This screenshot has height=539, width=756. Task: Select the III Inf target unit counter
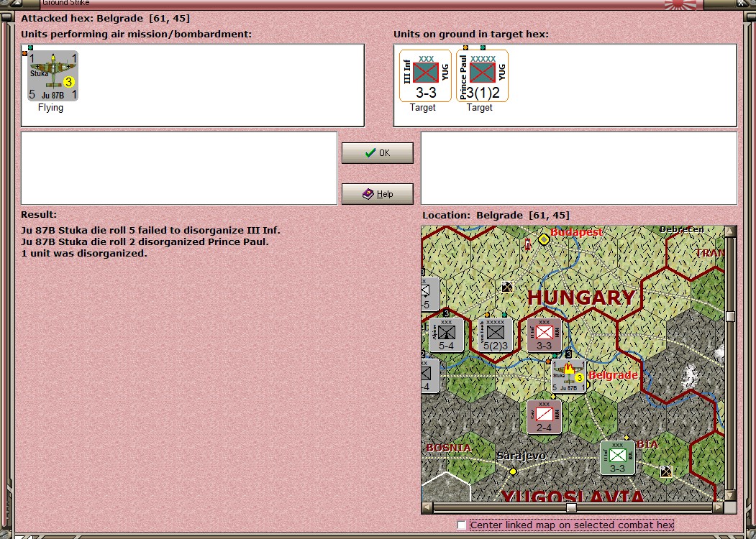[425, 75]
